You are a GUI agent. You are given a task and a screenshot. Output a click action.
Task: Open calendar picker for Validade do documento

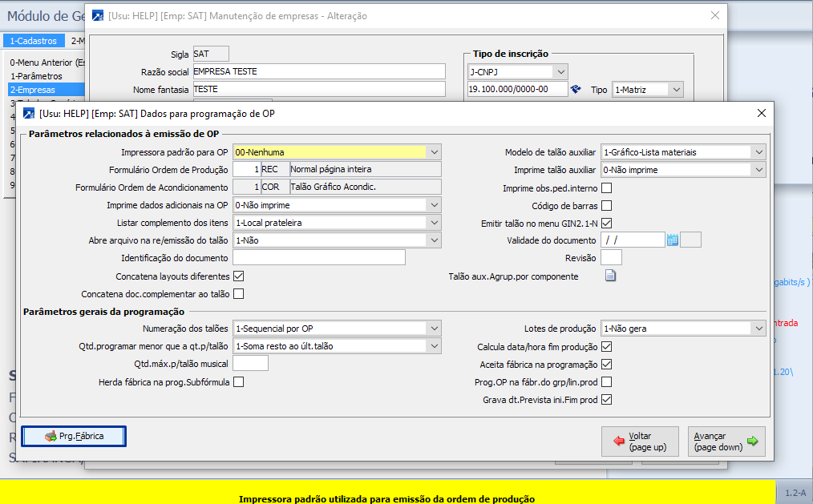pyautogui.click(x=673, y=240)
